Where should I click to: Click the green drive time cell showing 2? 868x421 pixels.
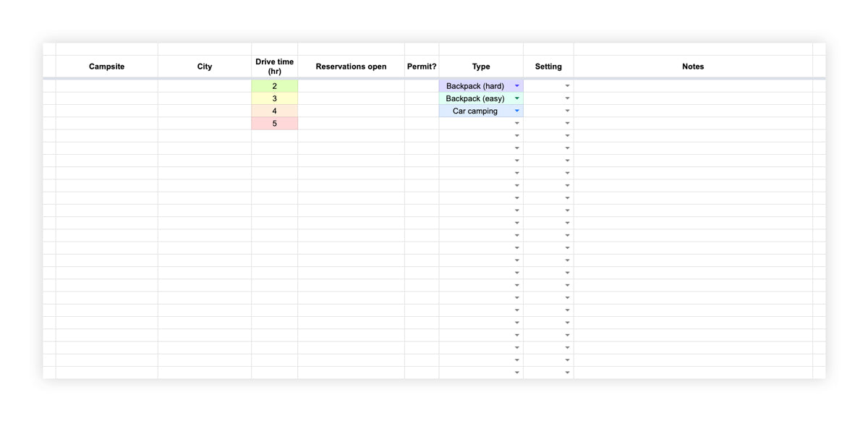[x=274, y=86]
